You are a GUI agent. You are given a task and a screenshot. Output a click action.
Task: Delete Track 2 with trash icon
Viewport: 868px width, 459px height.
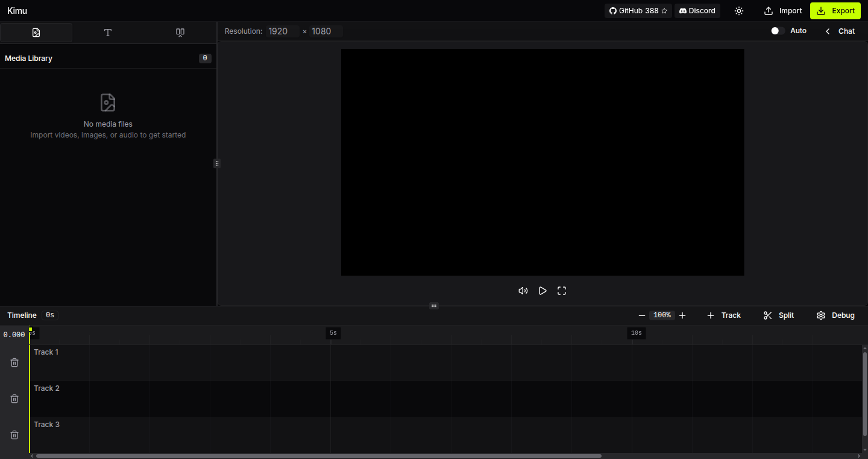(14, 399)
